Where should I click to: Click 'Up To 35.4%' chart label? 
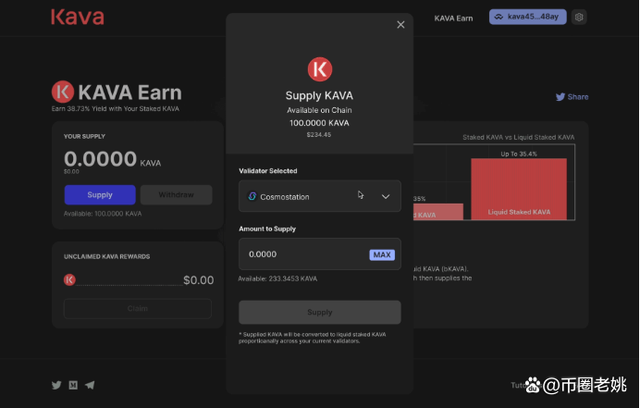click(x=519, y=154)
